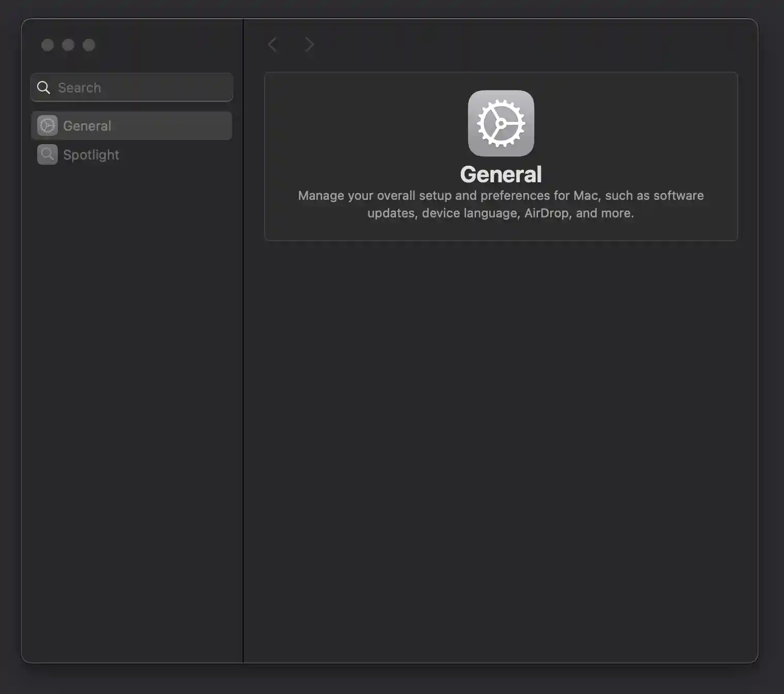Click the Search placeholder text
Viewport: 784px width, 694px height.
79,87
